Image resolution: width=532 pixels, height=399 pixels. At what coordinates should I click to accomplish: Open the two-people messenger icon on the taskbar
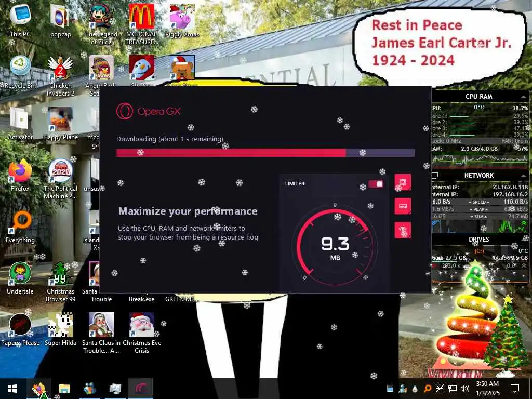coord(89,389)
